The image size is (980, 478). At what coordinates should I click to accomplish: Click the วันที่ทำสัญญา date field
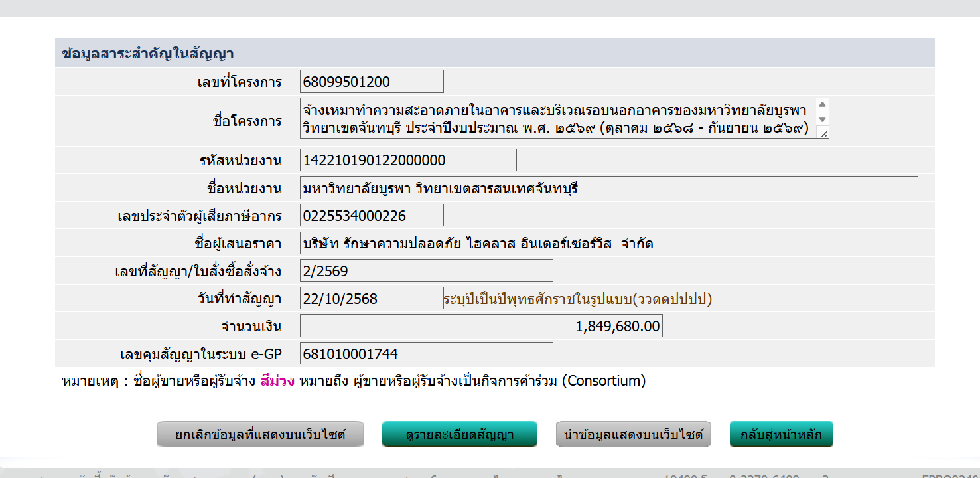pyautogui.click(x=372, y=299)
